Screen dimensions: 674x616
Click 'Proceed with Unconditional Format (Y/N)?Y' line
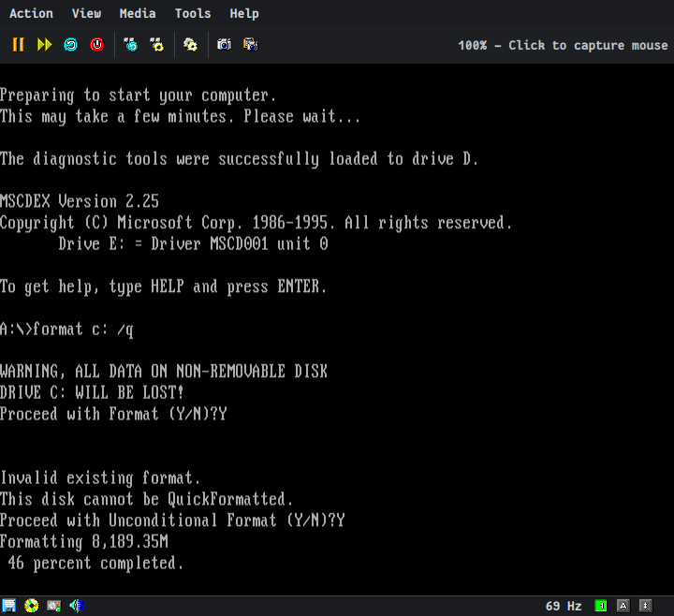pyautogui.click(x=172, y=521)
